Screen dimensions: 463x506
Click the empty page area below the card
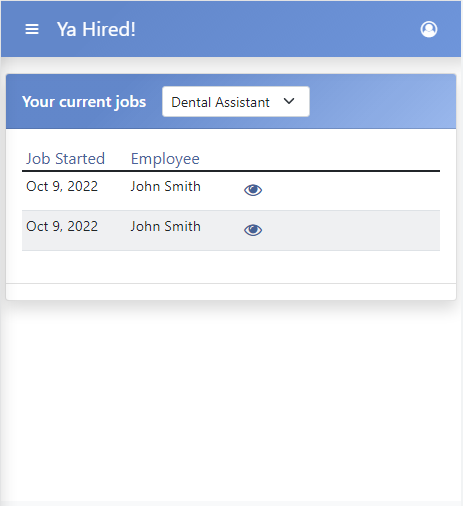[231, 400]
